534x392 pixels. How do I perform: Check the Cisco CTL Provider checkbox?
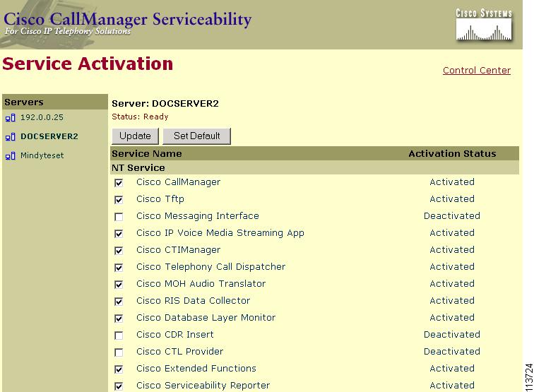coord(119,352)
